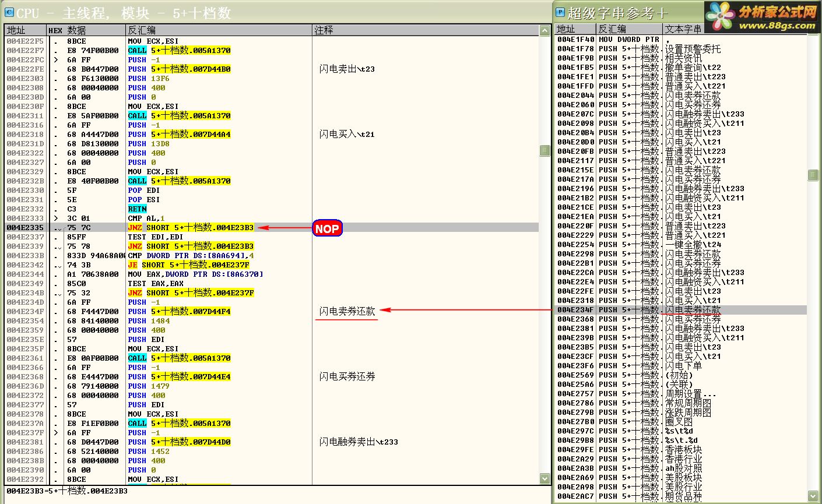Select the JNZ SHORT line at address 004E2335

(x=272, y=227)
